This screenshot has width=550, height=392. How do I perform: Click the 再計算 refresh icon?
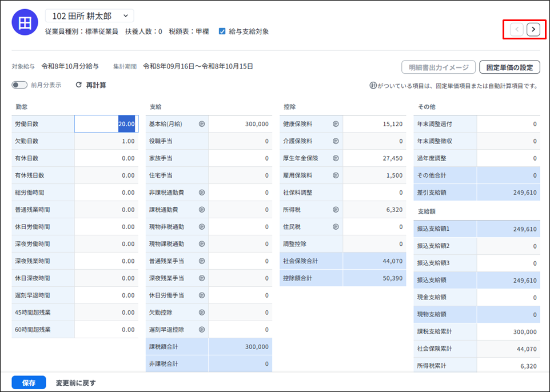click(79, 85)
